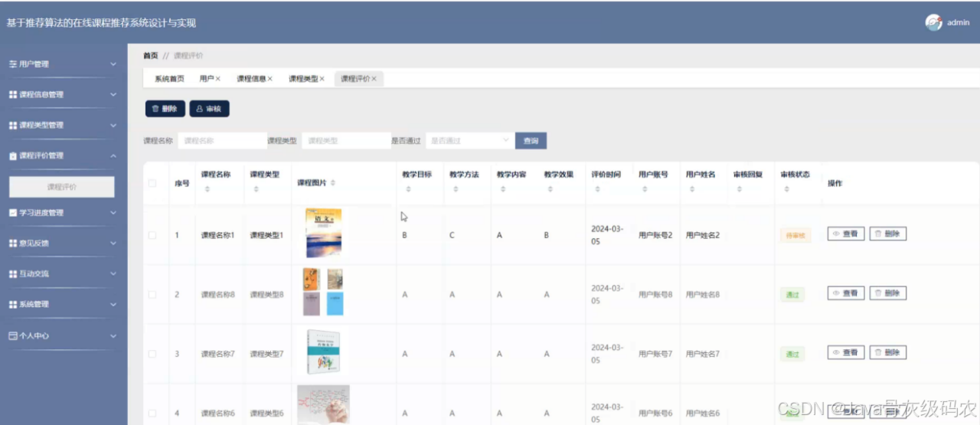
Task: Click the 意见反馈 grid icon
Action: (12, 243)
